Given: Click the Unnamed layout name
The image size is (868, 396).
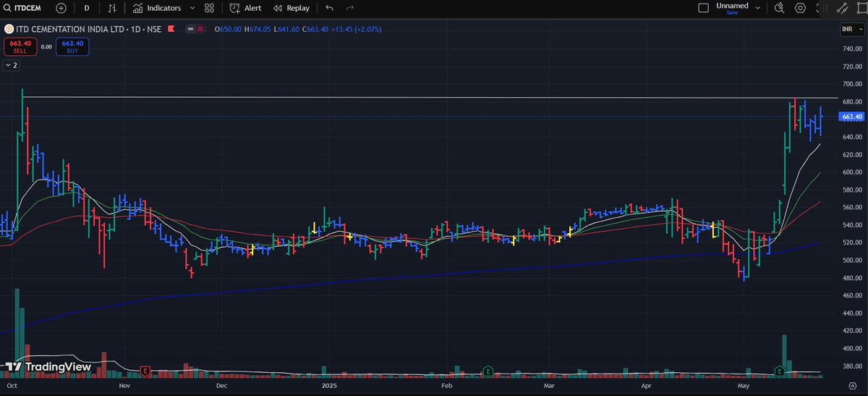Looking at the screenshot, I should point(732,6).
